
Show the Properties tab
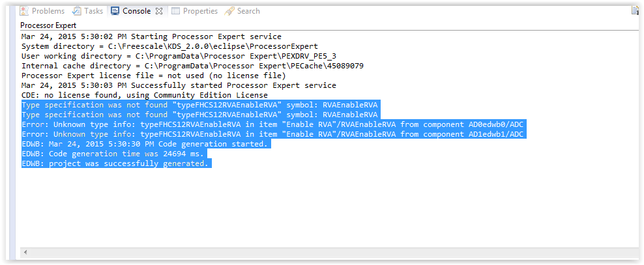point(200,11)
